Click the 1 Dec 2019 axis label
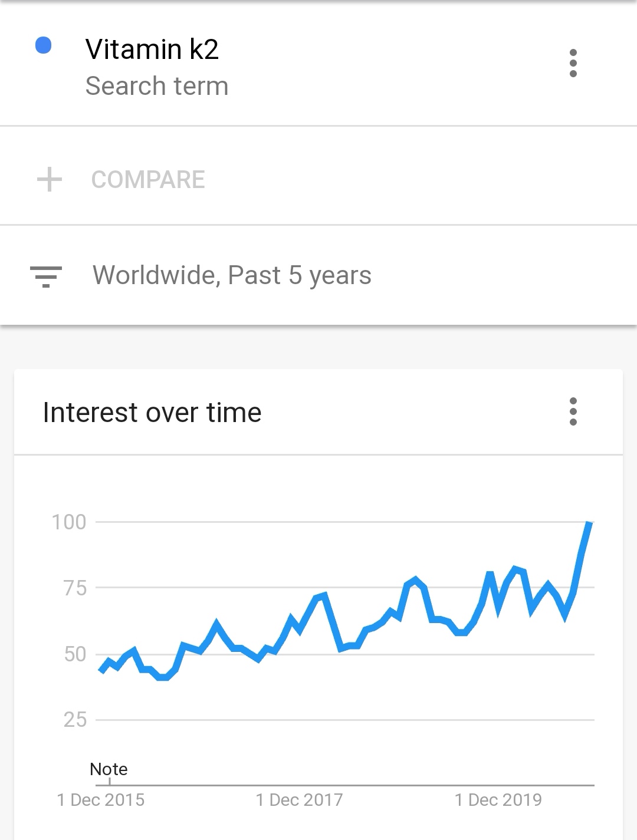The image size is (637, 840). pyautogui.click(x=498, y=800)
